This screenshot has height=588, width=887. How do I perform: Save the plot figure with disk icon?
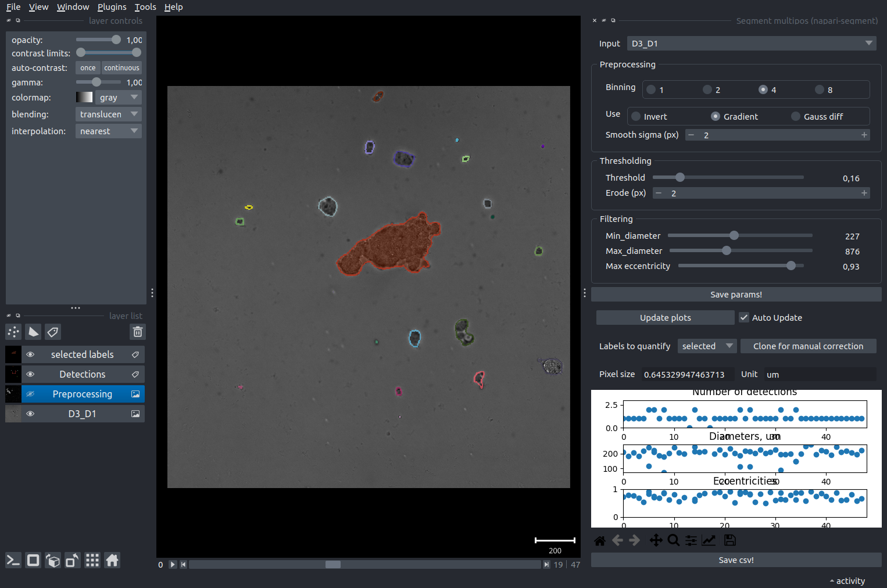coord(730,540)
